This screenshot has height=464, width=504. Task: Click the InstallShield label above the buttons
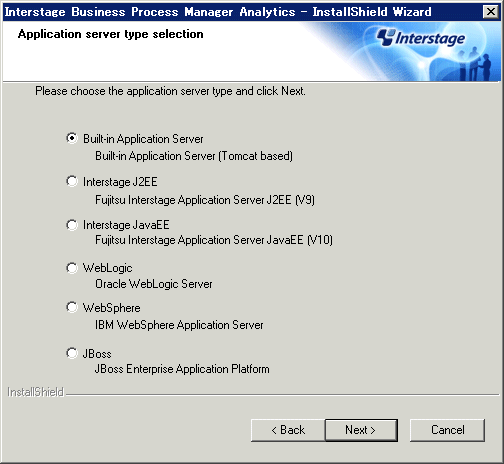[x=35, y=392]
